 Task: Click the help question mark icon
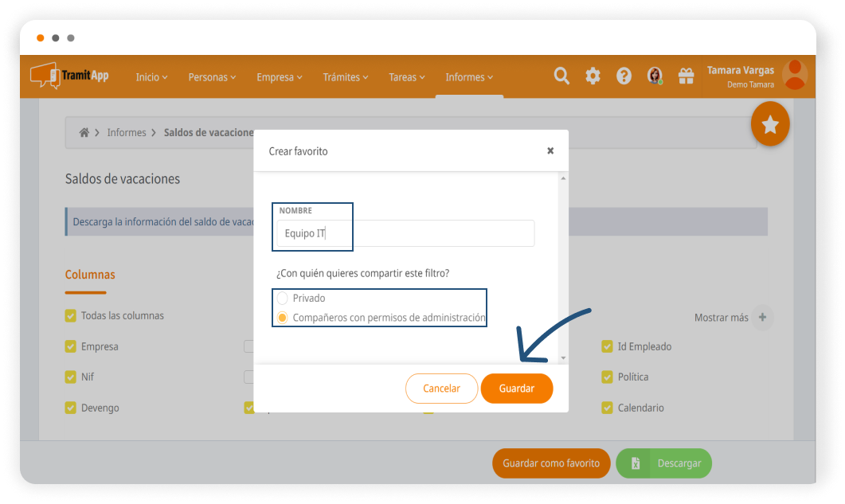624,76
